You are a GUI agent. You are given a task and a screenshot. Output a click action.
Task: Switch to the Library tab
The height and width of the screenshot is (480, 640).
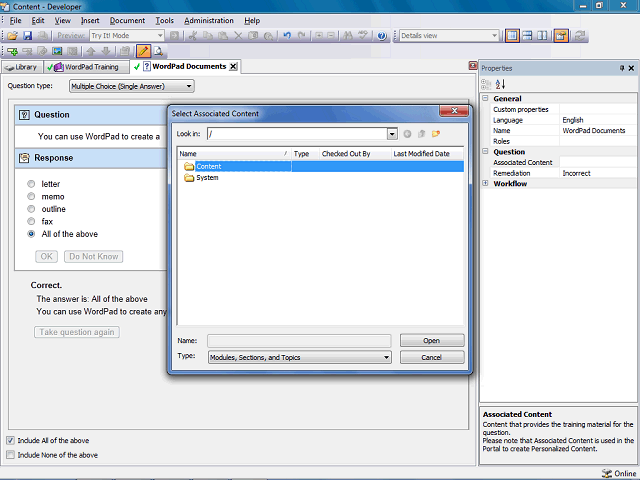pos(21,67)
